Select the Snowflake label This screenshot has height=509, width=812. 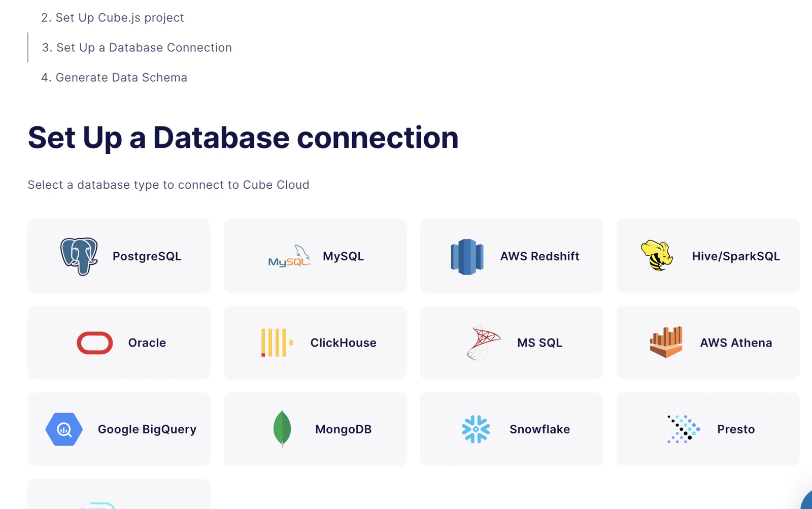[x=539, y=429]
